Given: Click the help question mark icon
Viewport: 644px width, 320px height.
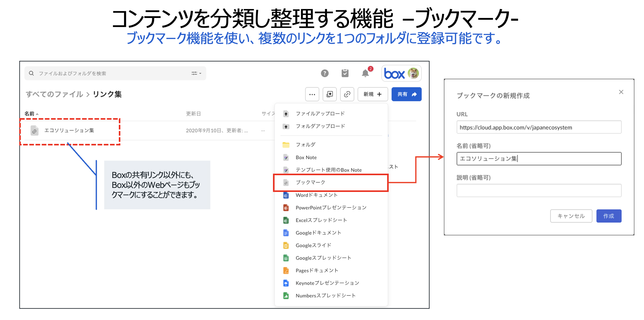Looking at the screenshot, I should tap(324, 73).
